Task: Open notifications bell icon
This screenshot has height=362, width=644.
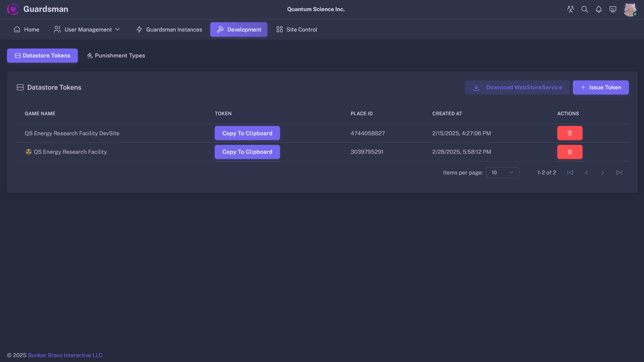Action: [x=598, y=9]
